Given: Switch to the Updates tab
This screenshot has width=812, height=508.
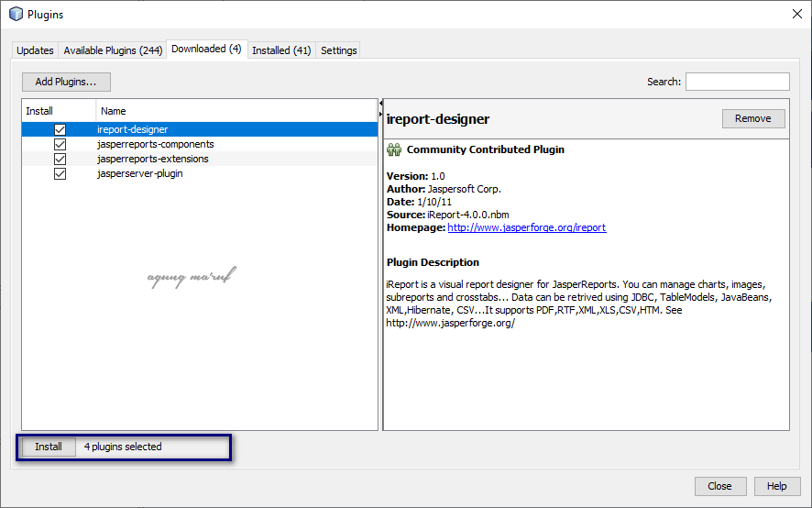Looking at the screenshot, I should tap(35, 50).
